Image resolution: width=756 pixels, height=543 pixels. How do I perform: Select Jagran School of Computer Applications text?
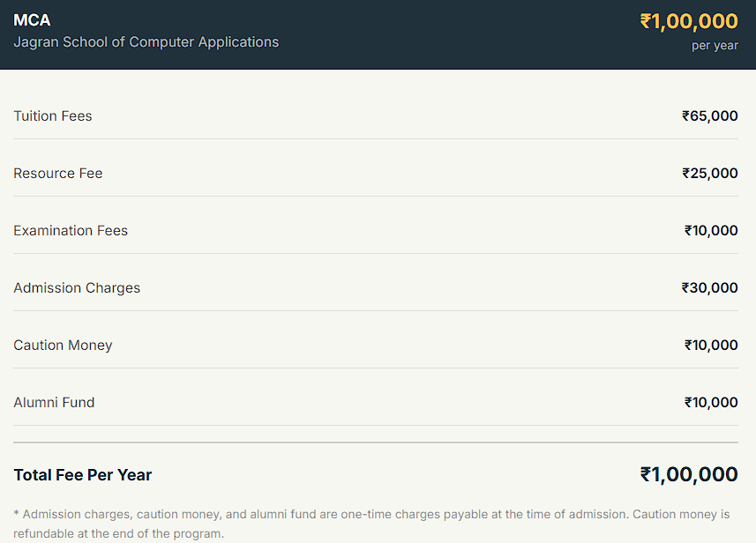[x=146, y=42]
